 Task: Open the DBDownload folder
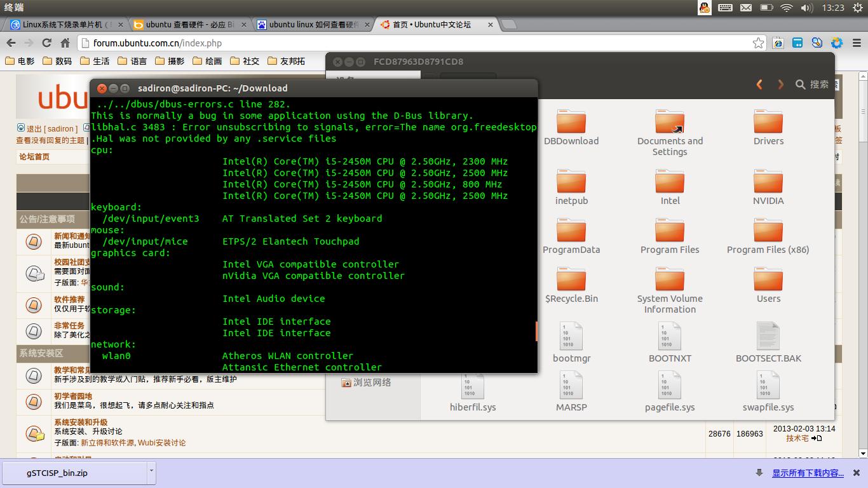571,128
